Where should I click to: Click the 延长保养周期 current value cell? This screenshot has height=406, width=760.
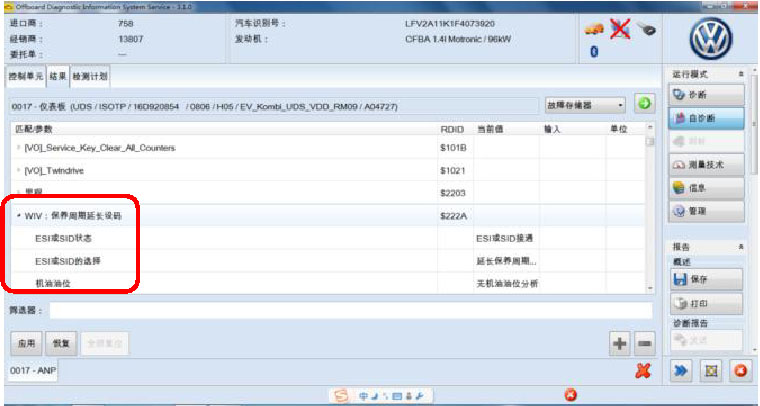point(506,261)
